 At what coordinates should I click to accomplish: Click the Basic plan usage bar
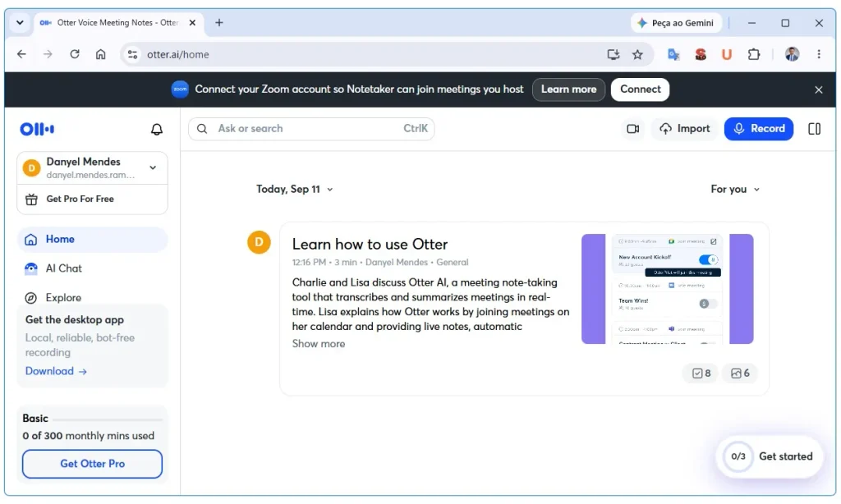click(x=108, y=419)
